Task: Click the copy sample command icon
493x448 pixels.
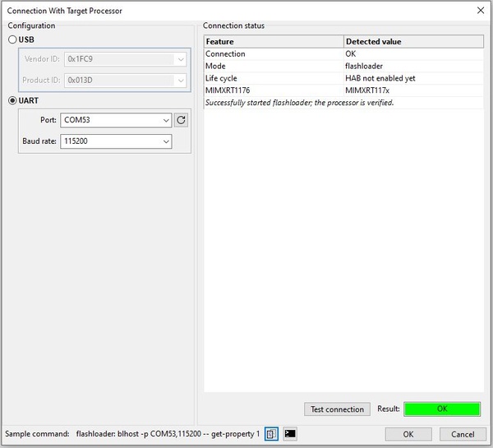Action: pyautogui.click(x=271, y=434)
